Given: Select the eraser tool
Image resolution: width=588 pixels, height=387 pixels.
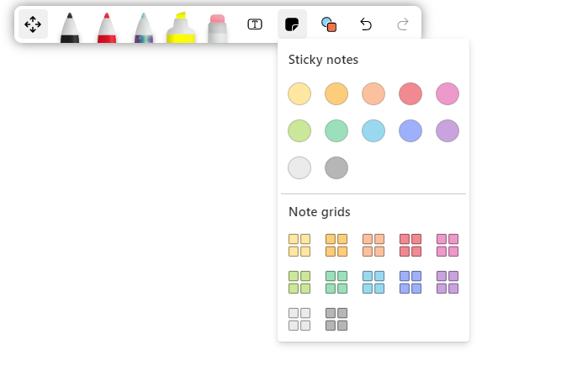Looking at the screenshot, I should click(218, 27).
